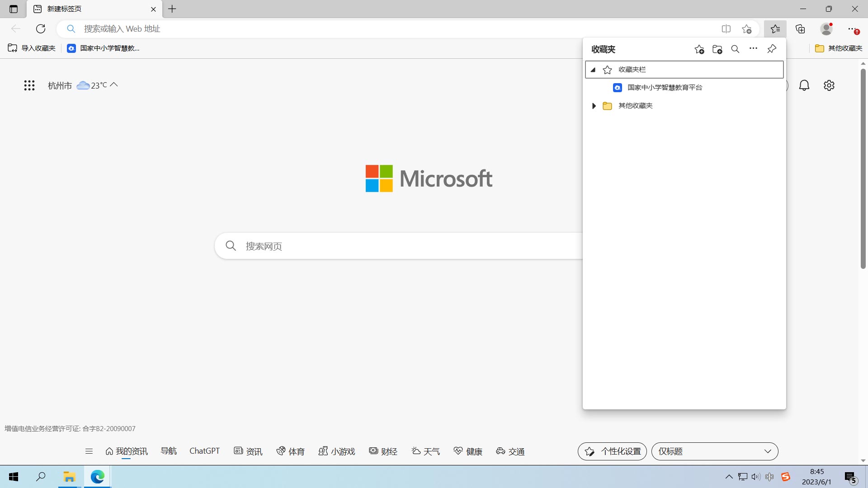Search favorites using magnifier icon

point(735,49)
